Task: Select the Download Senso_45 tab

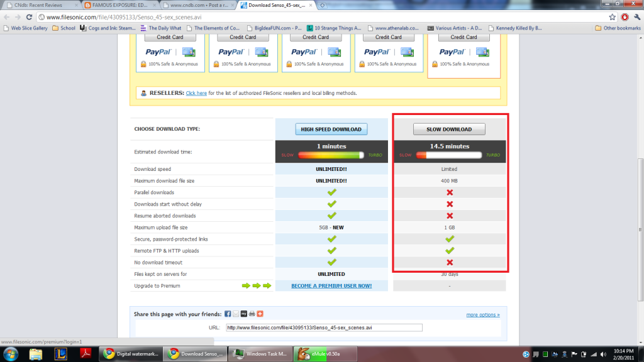Action: pyautogui.click(x=277, y=5)
